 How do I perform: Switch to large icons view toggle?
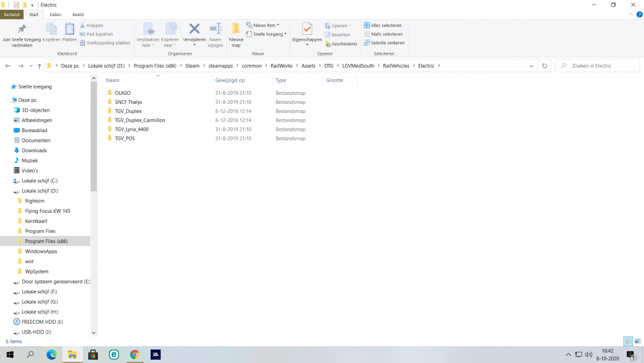(x=637, y=341)
